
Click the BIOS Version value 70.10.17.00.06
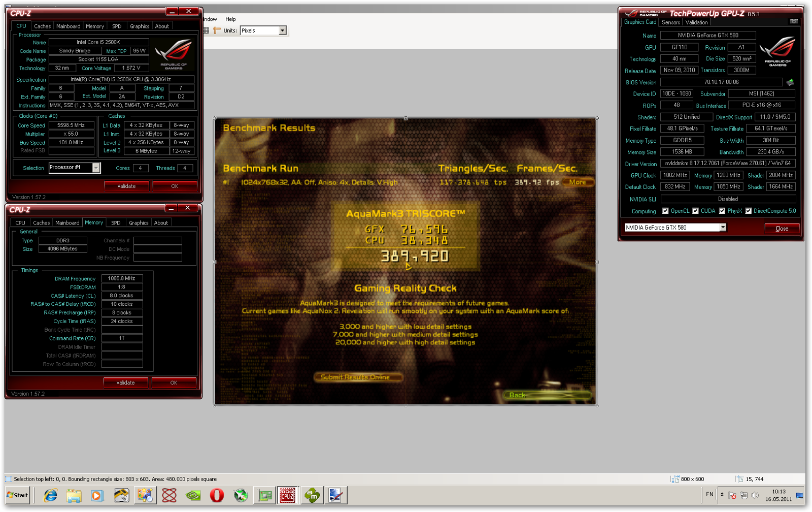pos(721,82)
